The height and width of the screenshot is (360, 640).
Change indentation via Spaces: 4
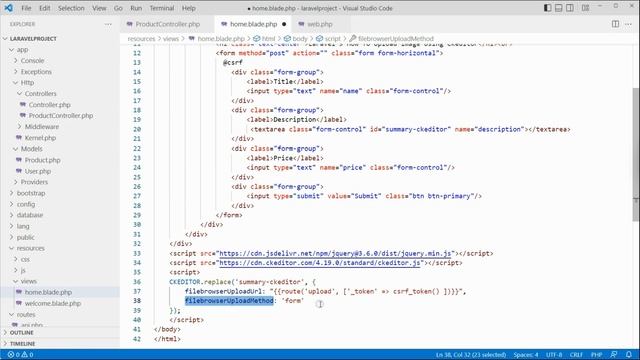click(x=526, y=354)
